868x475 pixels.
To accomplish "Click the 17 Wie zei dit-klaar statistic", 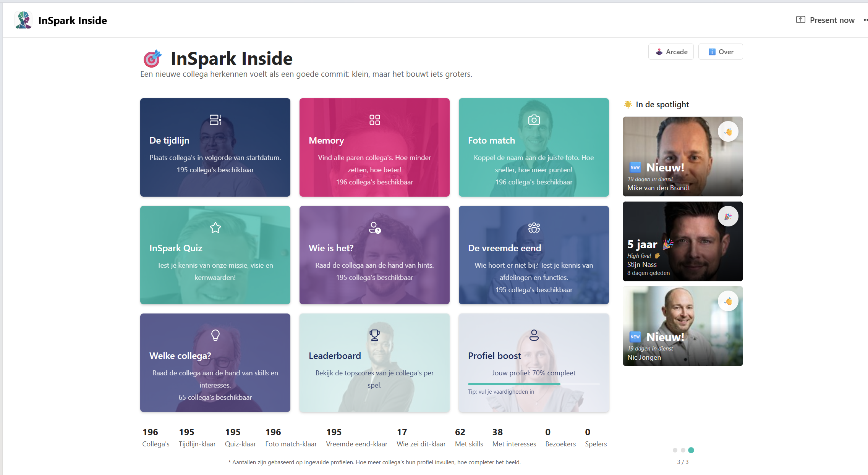I will point(421,438).
